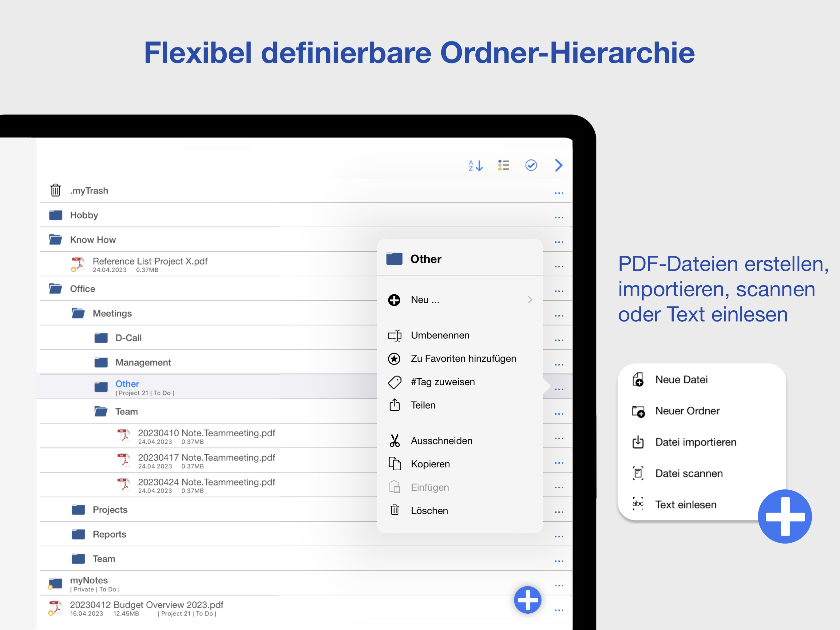Choose Zu Favoriten hinzufügen
Screen dimensions: 840x630
click(x=460, y=358)
